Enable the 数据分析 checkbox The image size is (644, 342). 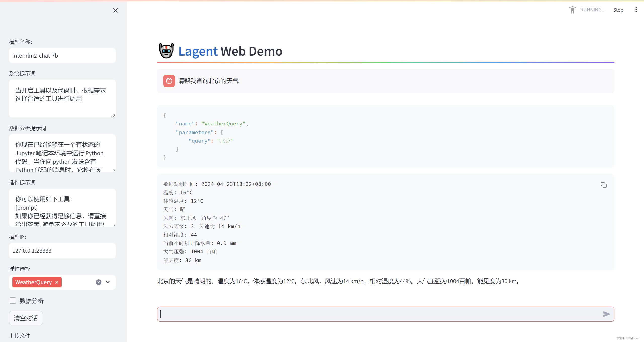coord(13,301)
